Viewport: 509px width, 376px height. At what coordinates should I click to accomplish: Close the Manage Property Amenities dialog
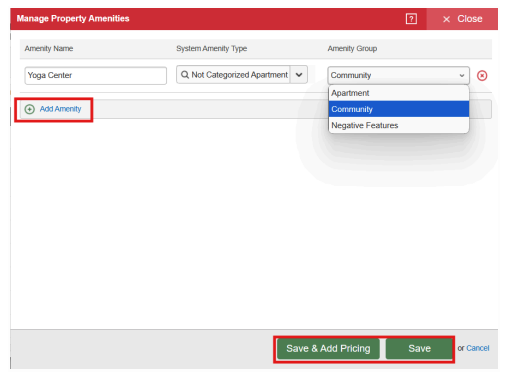[x=462, y=19]
